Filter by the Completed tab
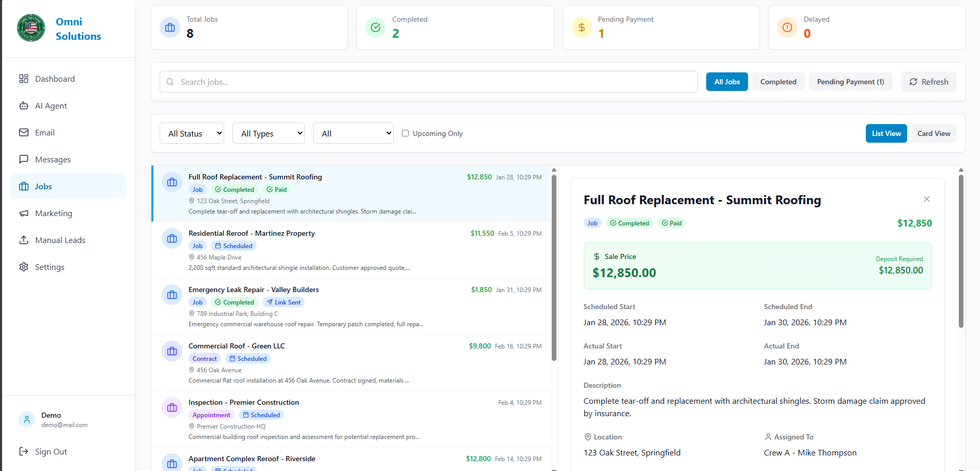The image size is (980, 471). point(778,82)
